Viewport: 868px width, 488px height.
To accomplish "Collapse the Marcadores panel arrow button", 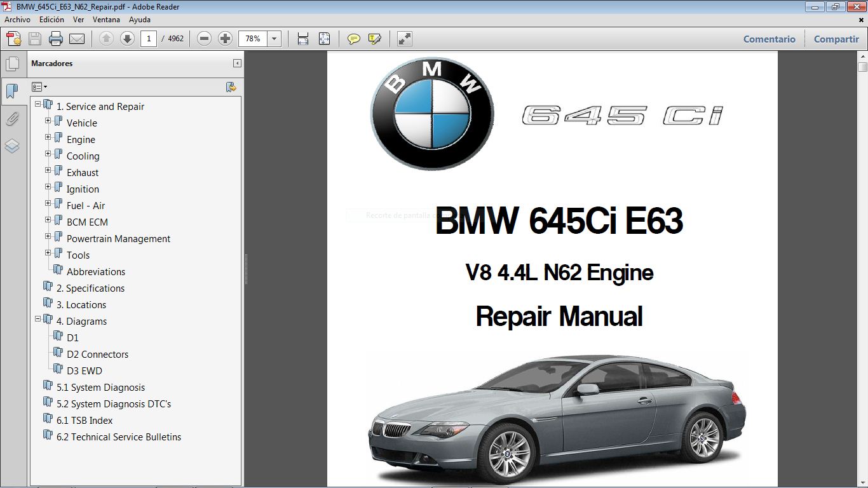I will coord(237,64).
